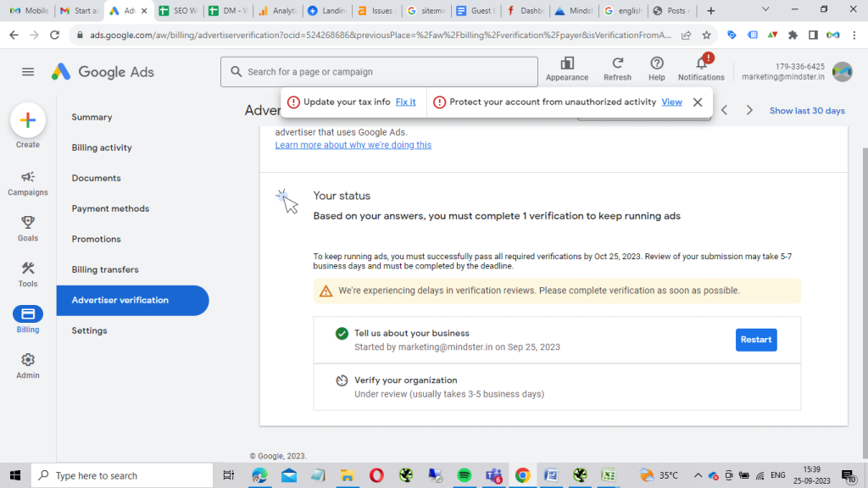Open Campaigns from the left rail

(28, 177)
